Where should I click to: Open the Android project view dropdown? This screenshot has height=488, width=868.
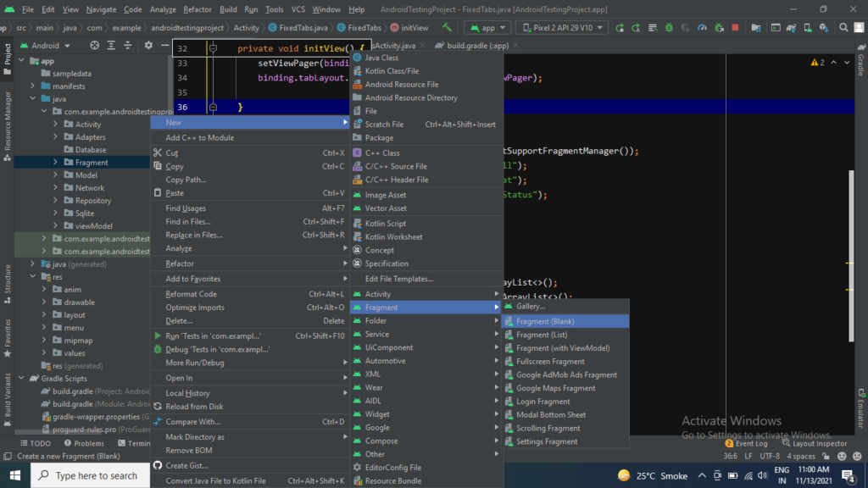click(x=46, y=46)
